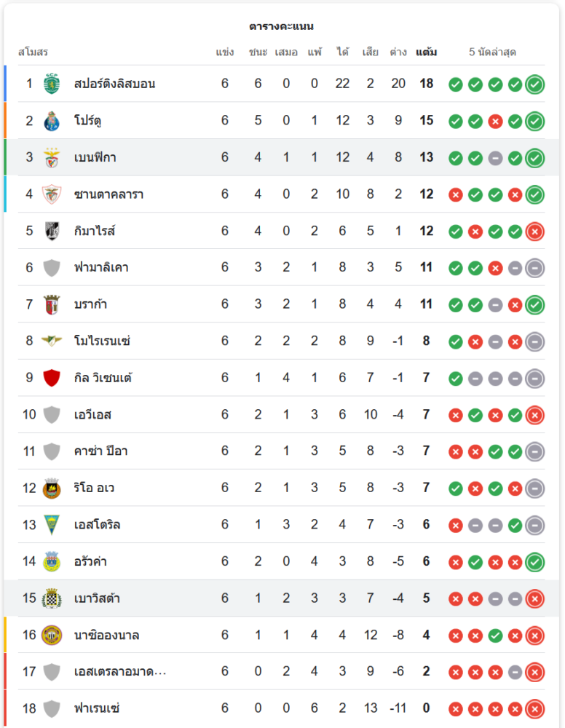
Task: Click the Nacional club crest
Action: (51, 636)
